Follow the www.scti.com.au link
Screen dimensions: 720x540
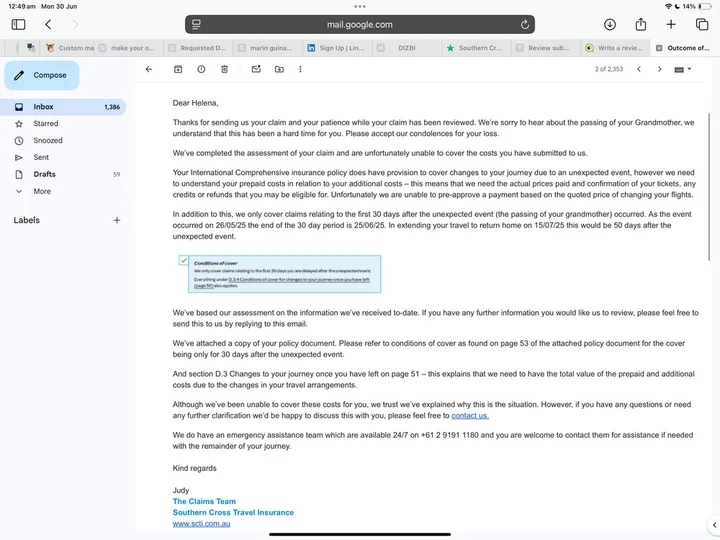[x=201, y=523]
